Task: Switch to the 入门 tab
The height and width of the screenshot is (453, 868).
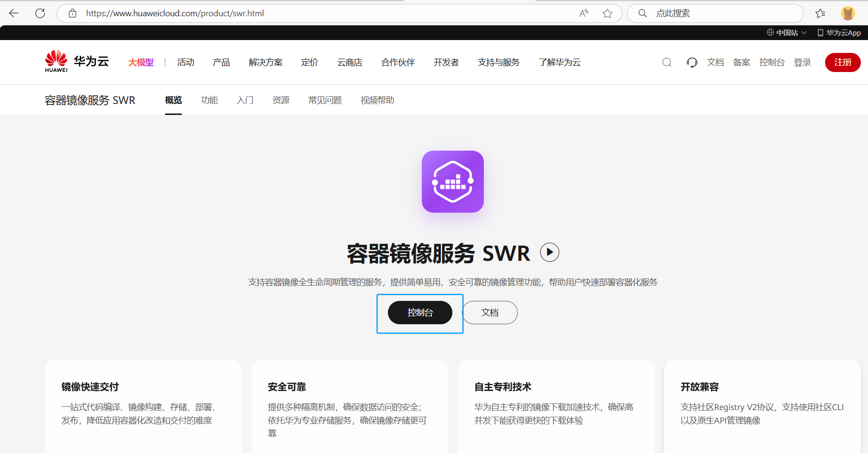Action: (245, 100)
